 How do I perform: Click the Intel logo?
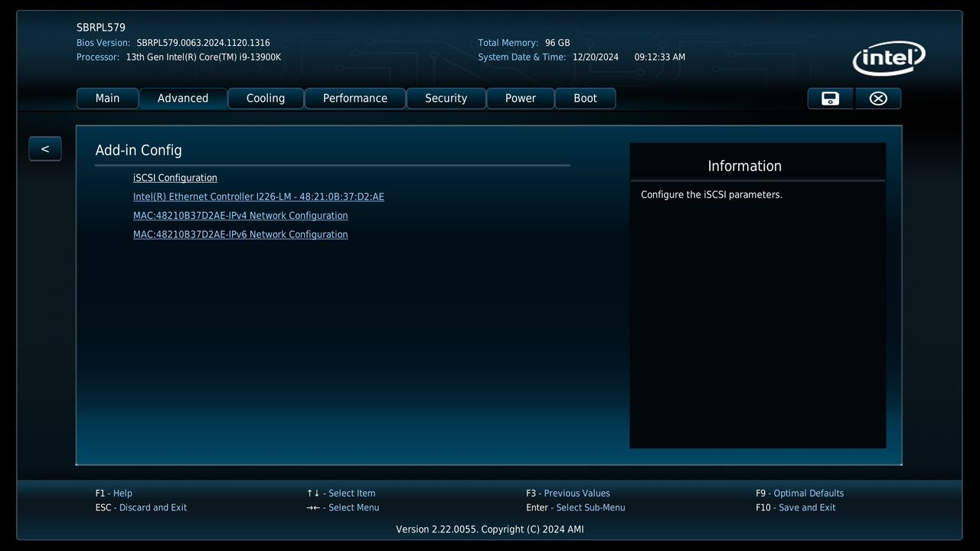pyautogui.click(x=889, y=58)
